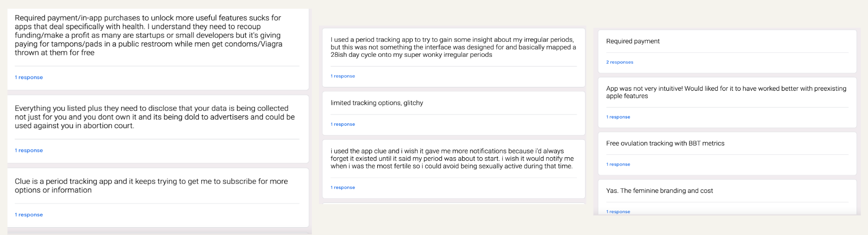Open '1 response' under irregular periods comment

[343, 76]
